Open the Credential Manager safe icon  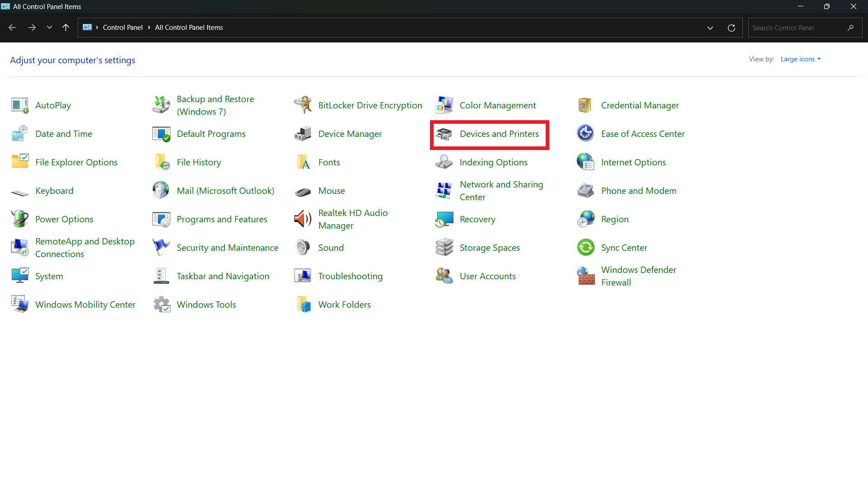(x=585, y=105)
